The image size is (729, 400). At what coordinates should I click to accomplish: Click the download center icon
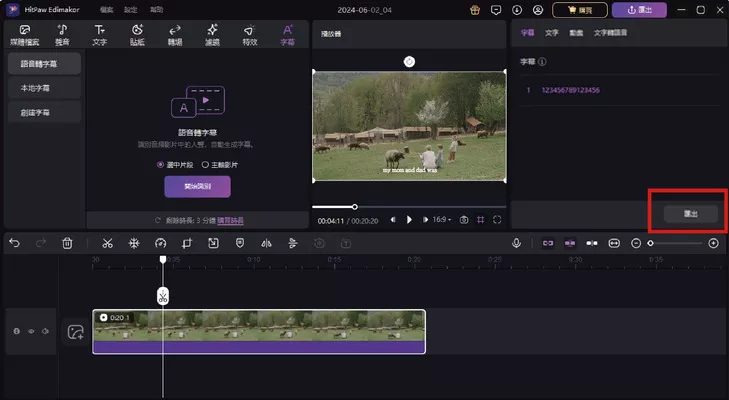pyautogui.click(x=517, y=10)
